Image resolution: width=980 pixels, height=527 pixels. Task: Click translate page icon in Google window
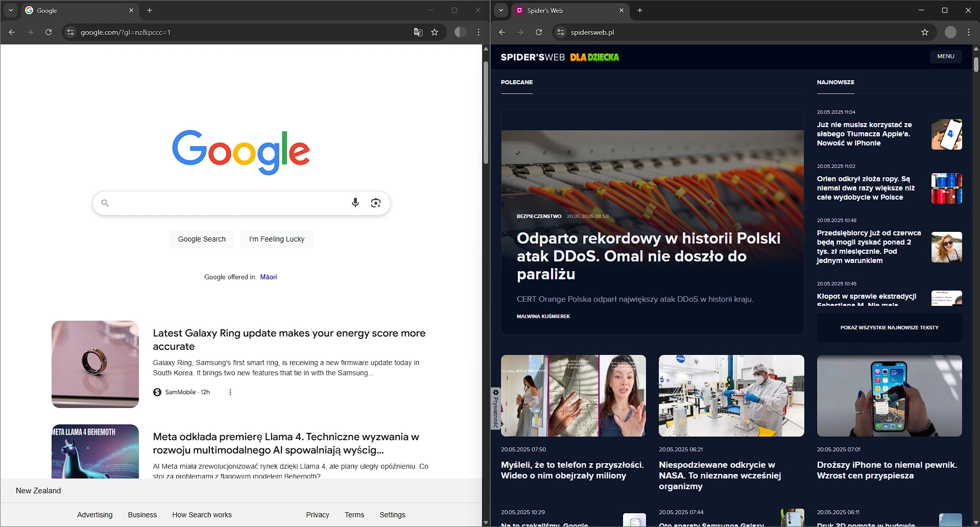click(418, 32)
